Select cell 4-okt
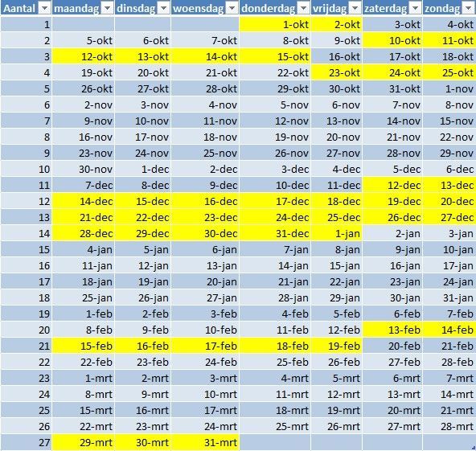The image size is (476, 451). click(449, 24)
